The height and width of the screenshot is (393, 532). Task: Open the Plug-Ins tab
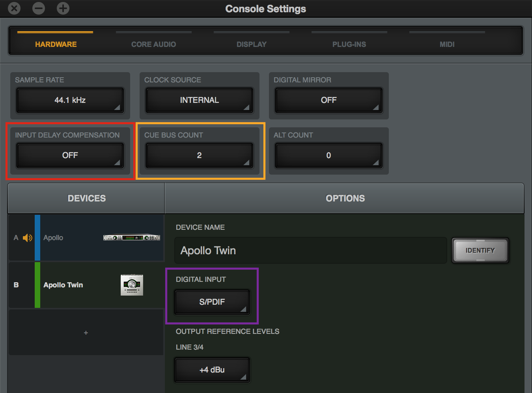349,44
